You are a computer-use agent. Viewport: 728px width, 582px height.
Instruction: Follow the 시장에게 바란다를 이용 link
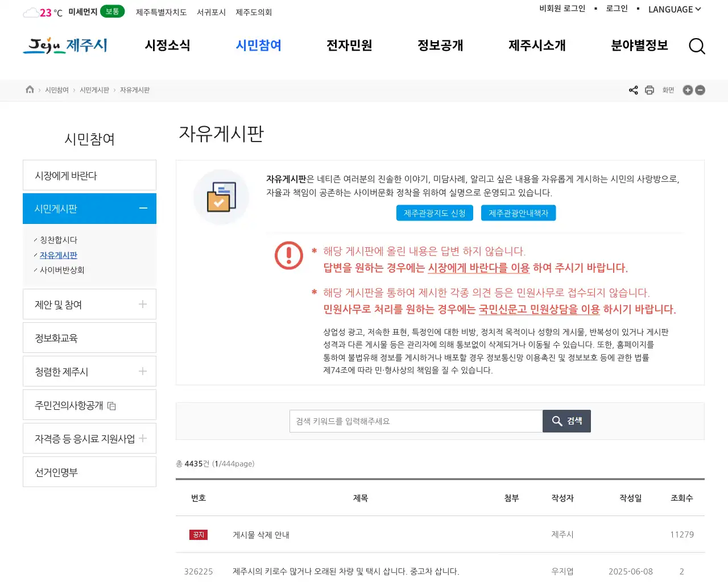point(479,268)
